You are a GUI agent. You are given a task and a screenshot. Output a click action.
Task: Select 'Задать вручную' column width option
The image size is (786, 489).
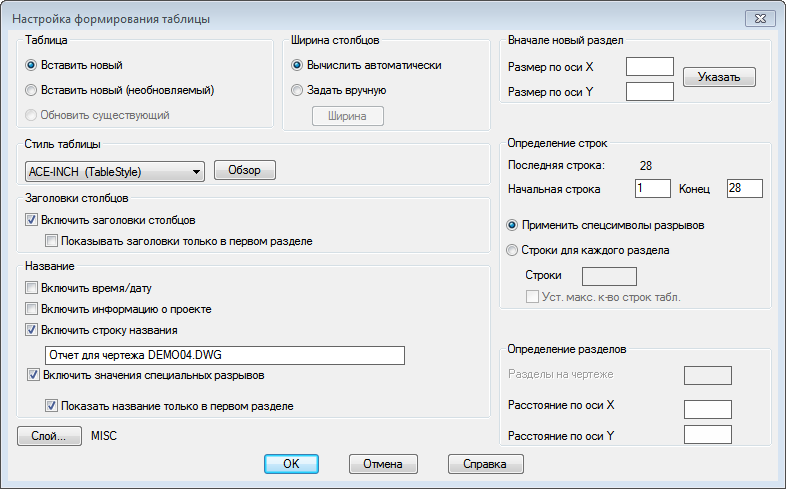click(296, 90)
